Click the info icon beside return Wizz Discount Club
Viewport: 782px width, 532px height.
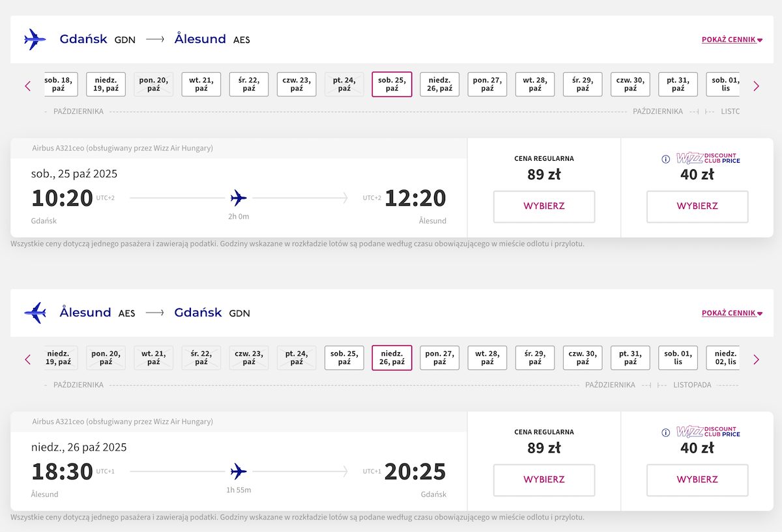[x=666, y=432]
